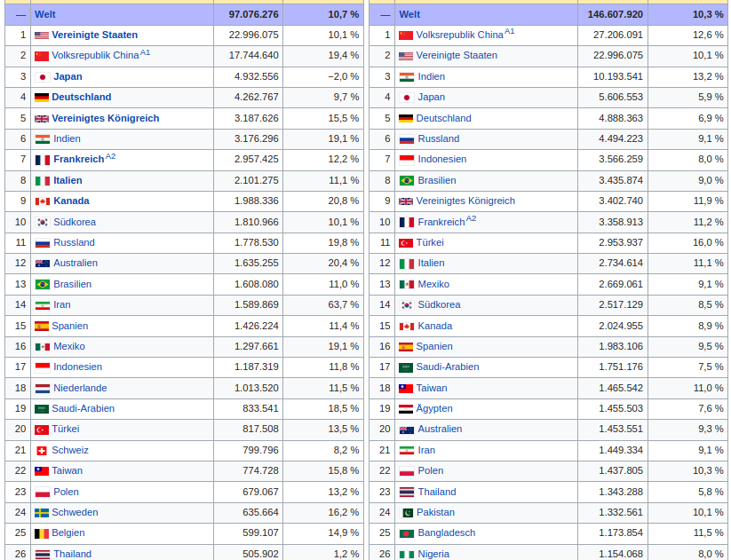Click the Swiss flag icon

point(41,451)
